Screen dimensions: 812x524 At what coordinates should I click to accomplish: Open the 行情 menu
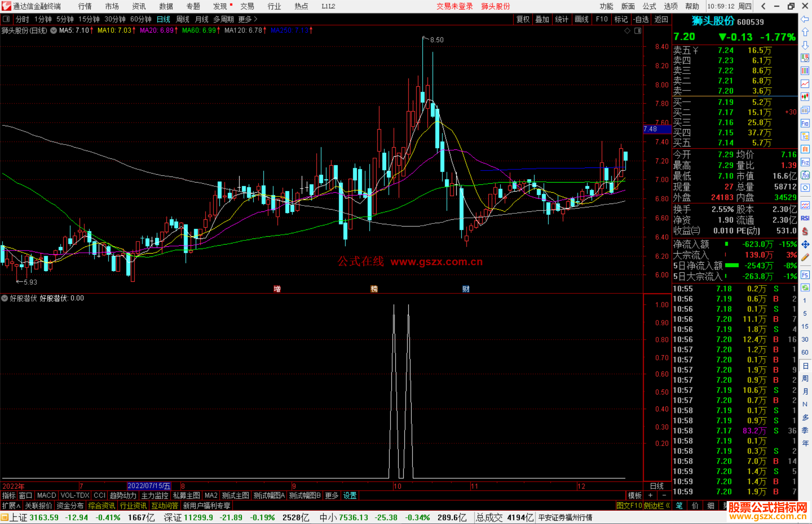pyautogui.click(x=85, y=6)
